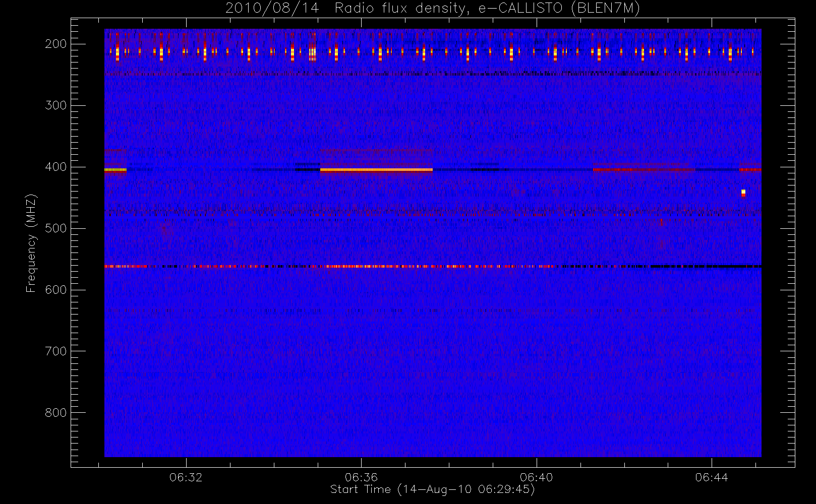
Task: Click the 'Frequency (MHz)' axis label
Action: point(31,243)
